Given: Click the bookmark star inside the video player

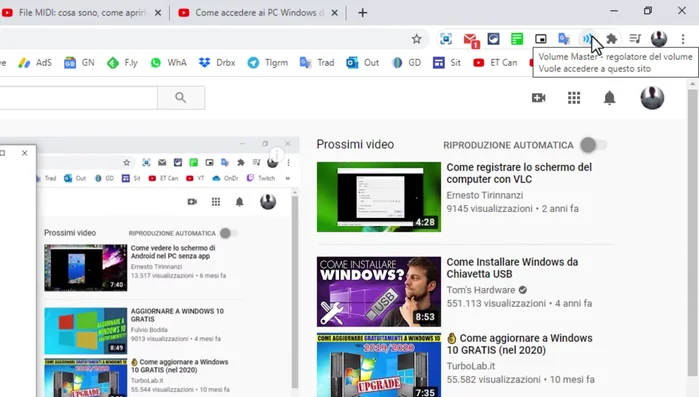Looking at the screenshot, I should [x=127, y=163].
